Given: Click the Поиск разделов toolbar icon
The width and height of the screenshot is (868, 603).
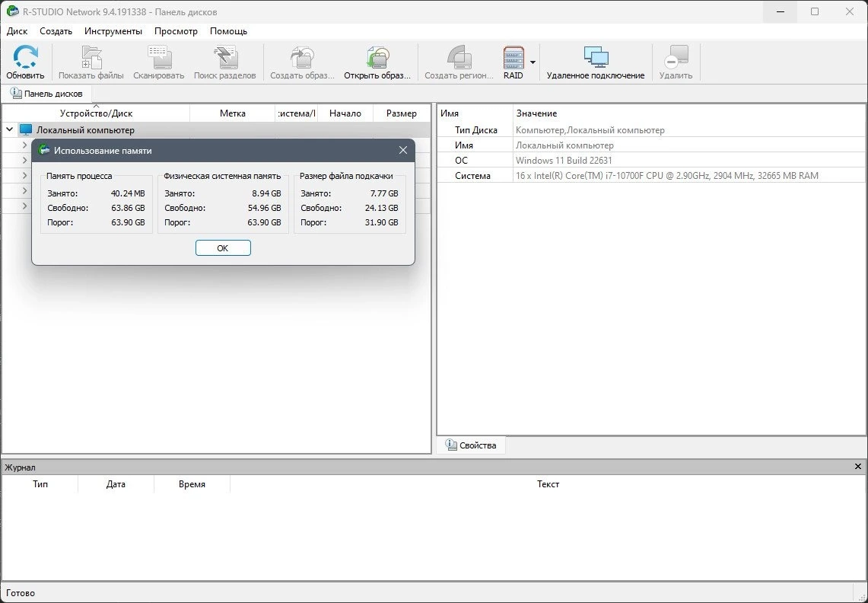Looking at the screenshot, I should tap(224, 57).
